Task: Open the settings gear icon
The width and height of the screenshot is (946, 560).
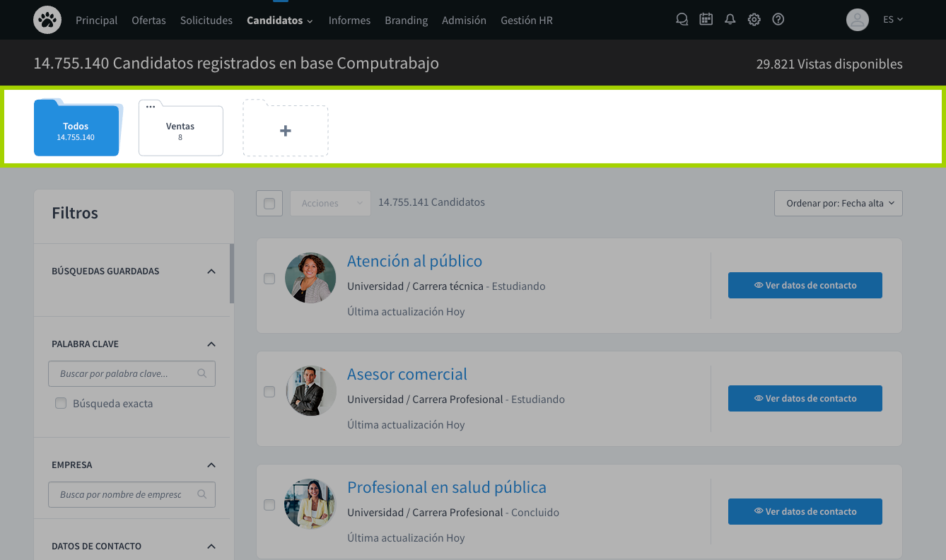Action: pos(754,20)
